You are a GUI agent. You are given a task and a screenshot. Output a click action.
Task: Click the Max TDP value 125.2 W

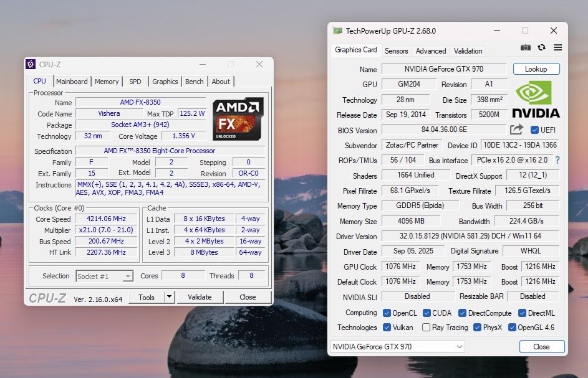coord(192,113)
